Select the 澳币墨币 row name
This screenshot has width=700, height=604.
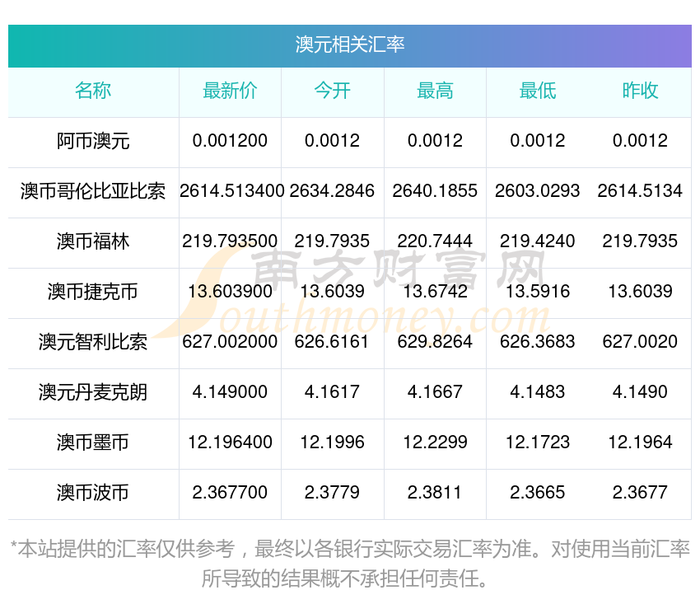coord(93,442)
